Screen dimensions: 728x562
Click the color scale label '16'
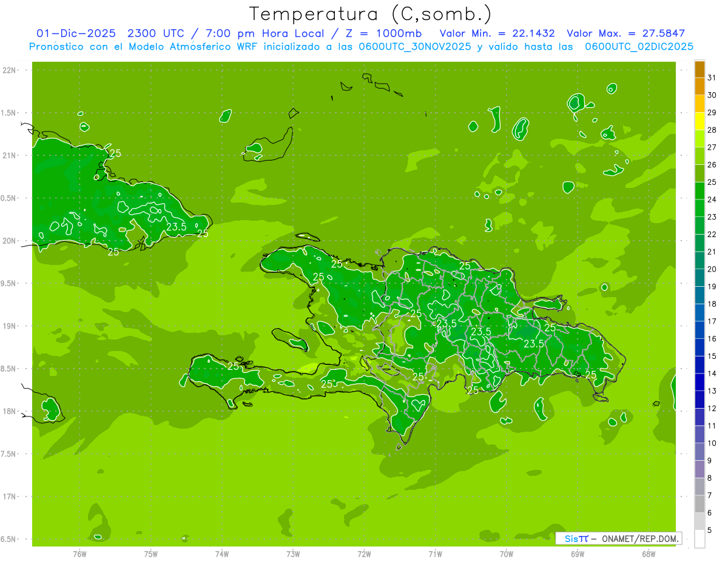pyautogui.click(x=712, y=339)
